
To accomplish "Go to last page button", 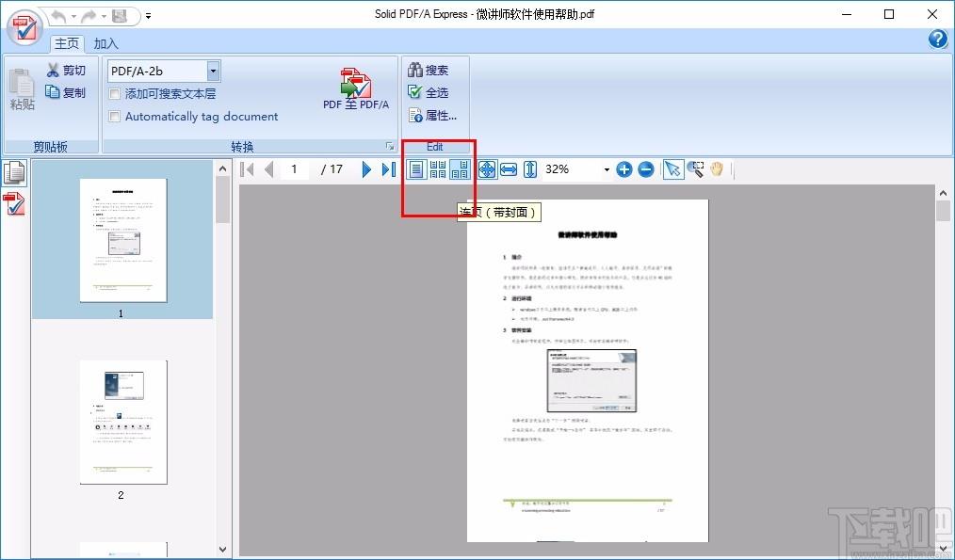I will coord(389,169).
